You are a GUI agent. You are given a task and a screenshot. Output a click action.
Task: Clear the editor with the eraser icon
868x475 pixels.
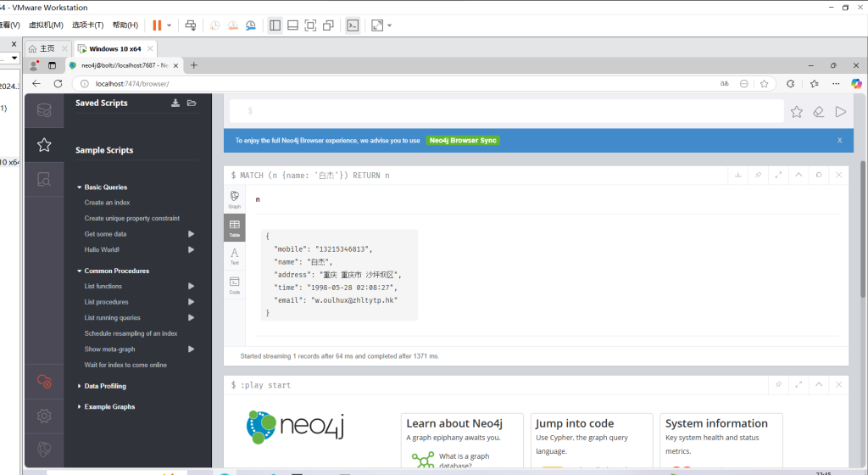[819, 111]
